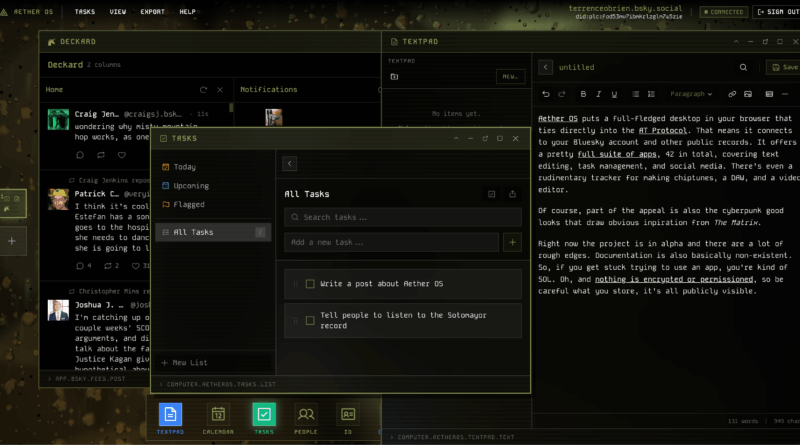This screenshot has width=800, height=445.
Task: Insert a link using the link icon
Action: pyautogui.click(x=732, y=94)
